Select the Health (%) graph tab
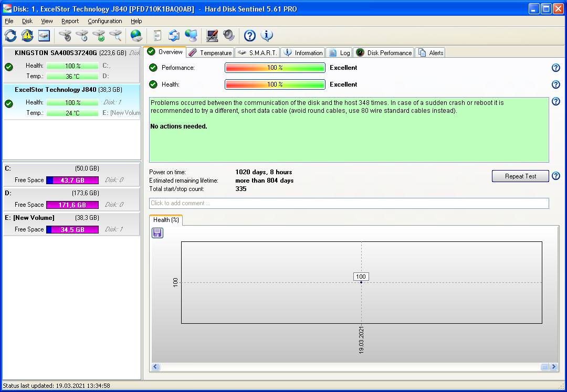The image size is (567, 392). (x=166, y=220)
